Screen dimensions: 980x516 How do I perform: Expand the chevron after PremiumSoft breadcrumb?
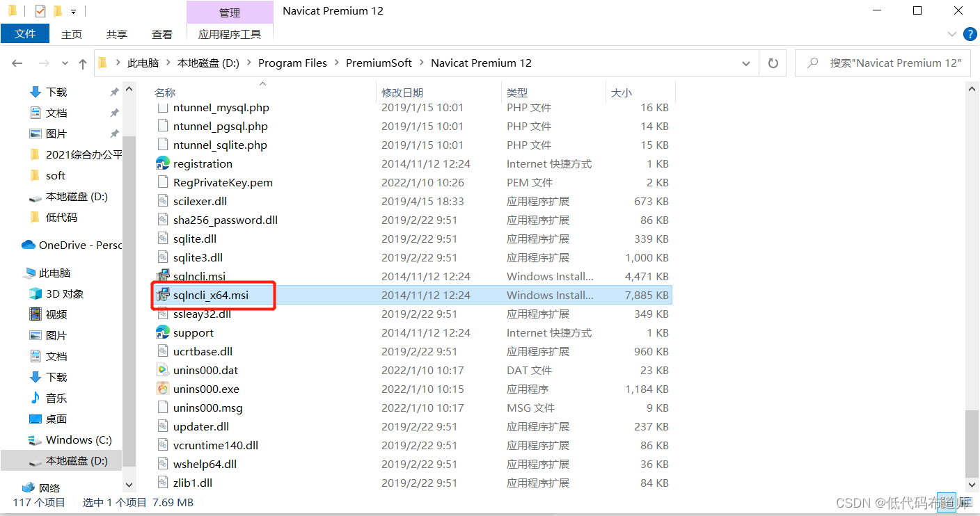pyautogui.click(x=422, y=63)
